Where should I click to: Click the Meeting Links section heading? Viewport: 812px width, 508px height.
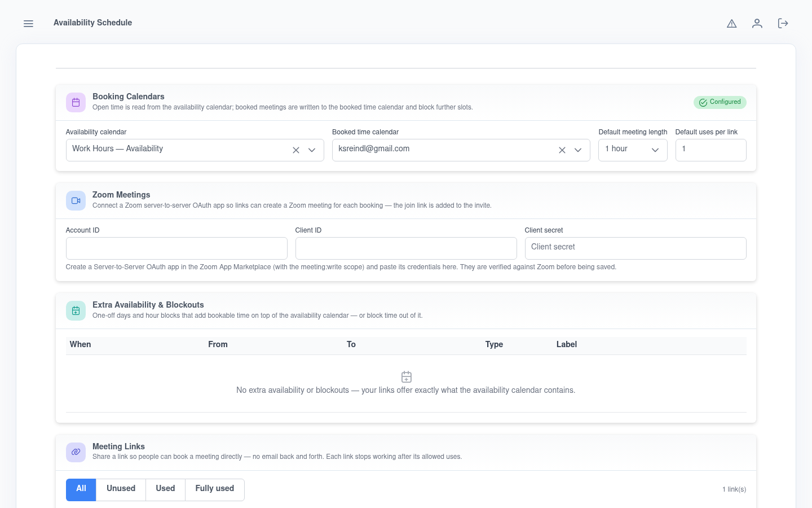click(x=118, y=446)
